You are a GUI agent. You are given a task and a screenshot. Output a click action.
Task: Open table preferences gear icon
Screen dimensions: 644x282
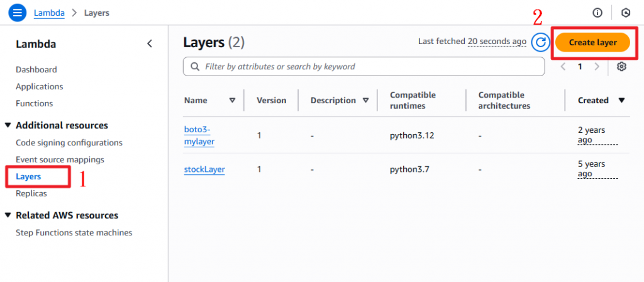point(621,67)
